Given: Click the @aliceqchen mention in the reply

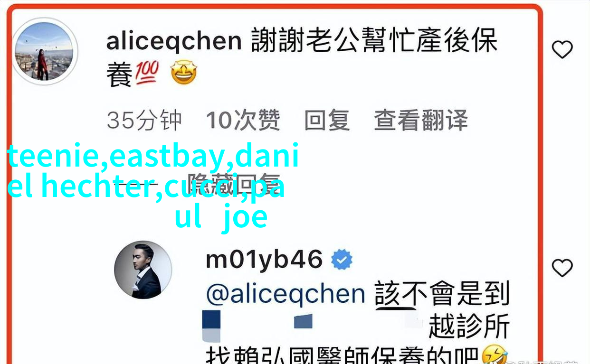Looking at the screenshot, I should pos(285,294).
